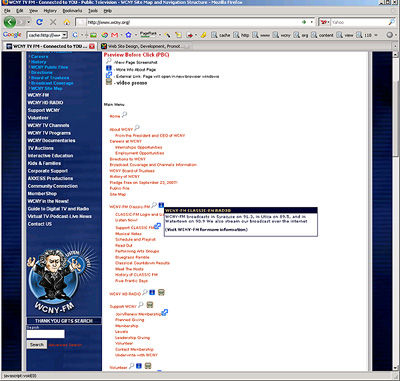Viewport: 400px width, 381px height.
Task: Click the PageRank indicator in Google toolbar
Action: 148,34
